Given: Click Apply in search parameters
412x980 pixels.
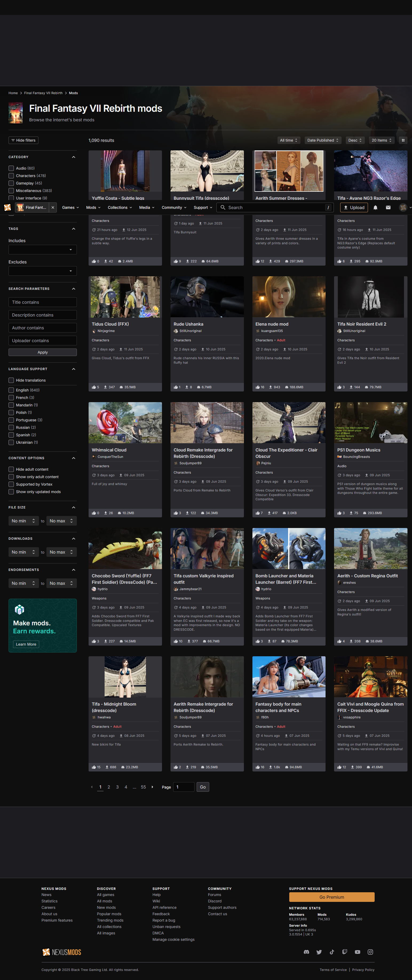Looking at the screenshot, I should (x=43, y=352).
